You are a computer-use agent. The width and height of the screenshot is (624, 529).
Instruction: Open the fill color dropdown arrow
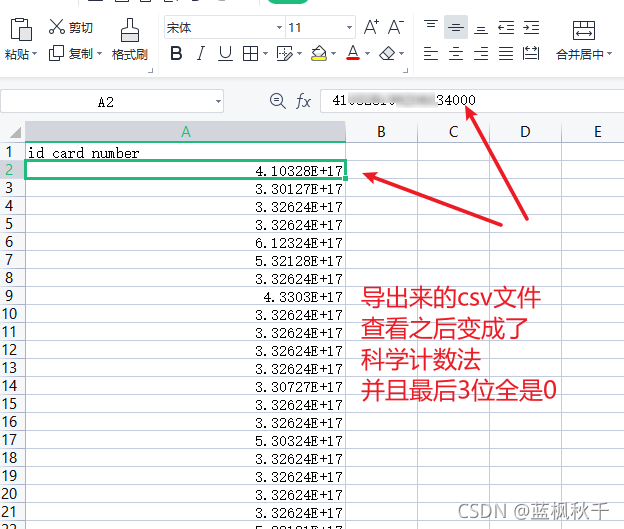[x=333, y=53]
